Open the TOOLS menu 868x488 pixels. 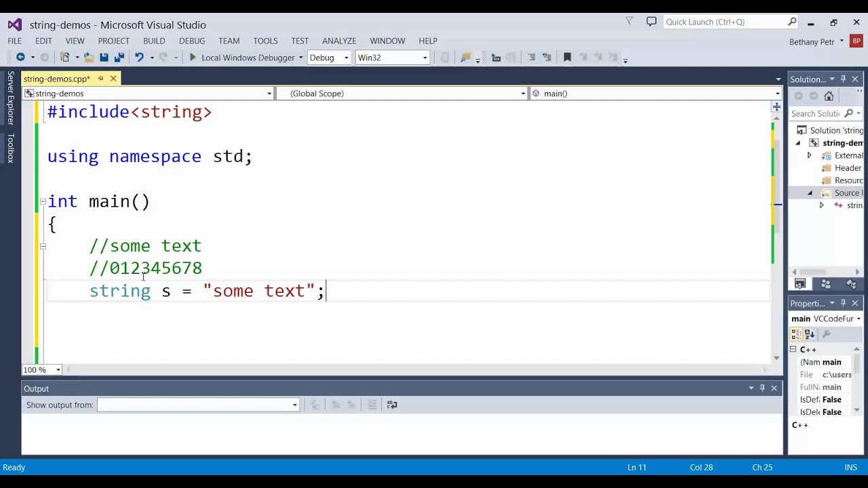[x=265, y=41]
